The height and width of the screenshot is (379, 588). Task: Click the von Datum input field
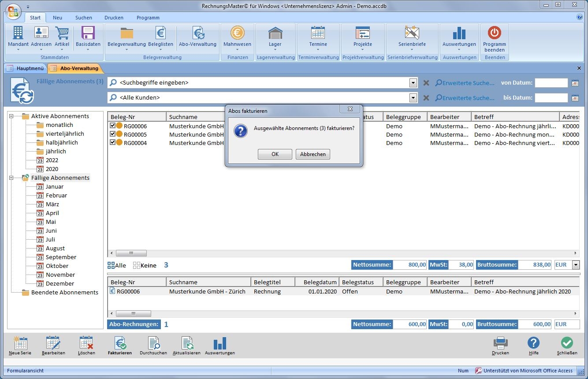coord(551,83)
